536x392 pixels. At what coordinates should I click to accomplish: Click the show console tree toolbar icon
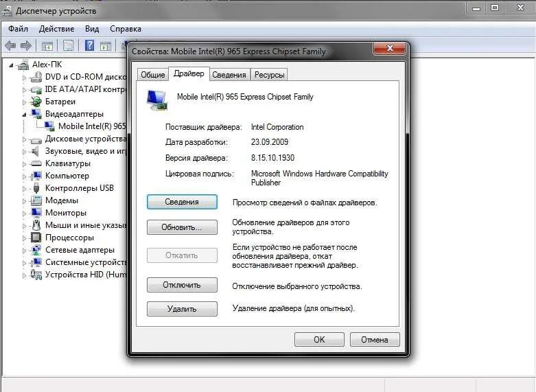click(x=47, y=45)
